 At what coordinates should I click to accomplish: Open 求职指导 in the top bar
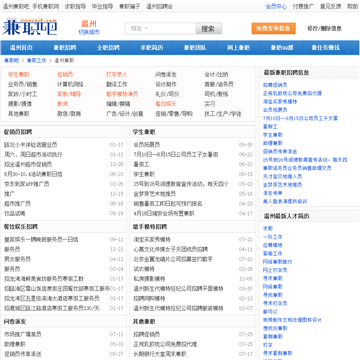click(75, 6)
